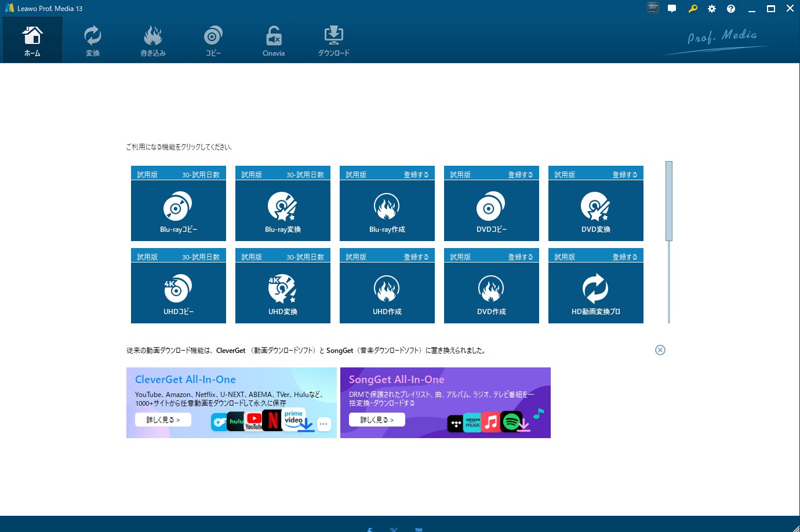Select the Cinavia tab
The height and width of the screenshot is (532, 800).
click(274, 40)
